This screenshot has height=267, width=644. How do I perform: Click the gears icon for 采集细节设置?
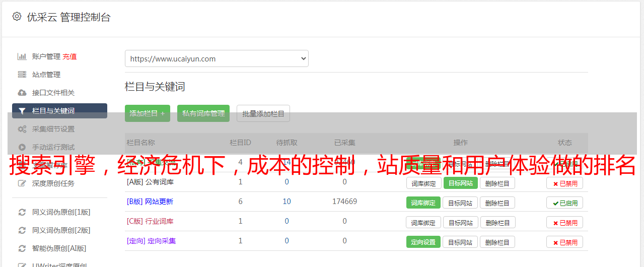22,129
